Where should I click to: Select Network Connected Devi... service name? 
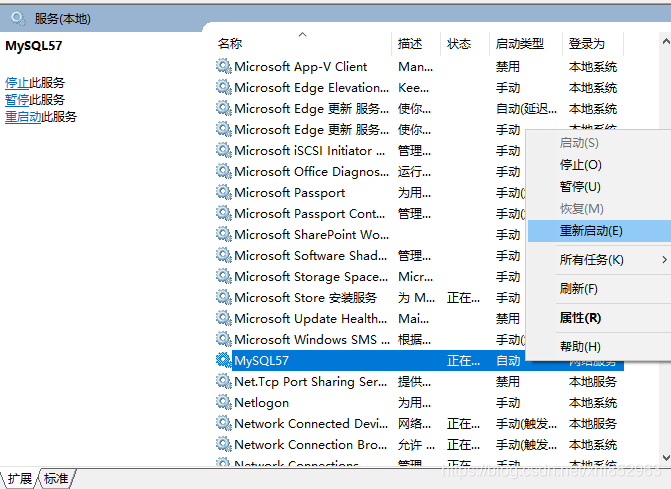coord(311,423)
